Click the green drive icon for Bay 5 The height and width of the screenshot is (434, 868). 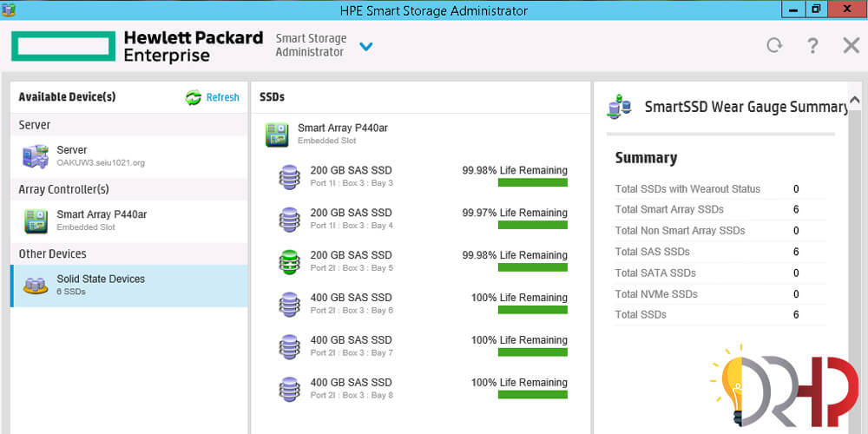click(289, 262)
